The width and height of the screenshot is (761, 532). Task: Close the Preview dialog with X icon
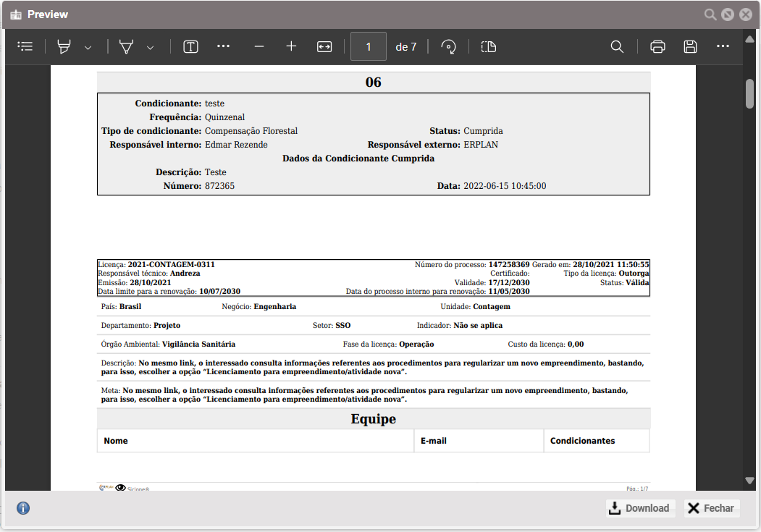pyautogui.click(x=746, y=14)
